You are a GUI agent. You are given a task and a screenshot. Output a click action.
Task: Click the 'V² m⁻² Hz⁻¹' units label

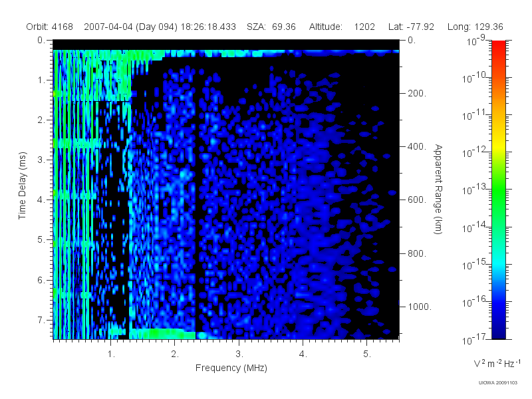point(497,363)
